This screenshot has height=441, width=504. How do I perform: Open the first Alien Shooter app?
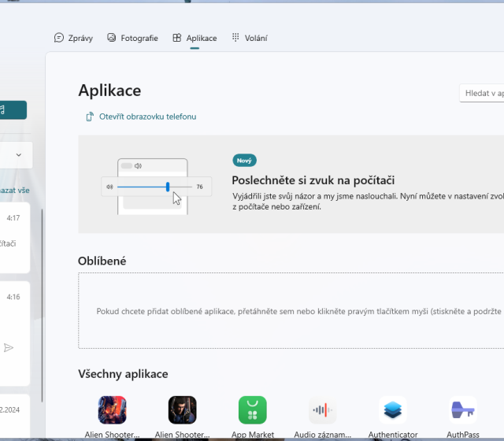(x=112, y=410)
